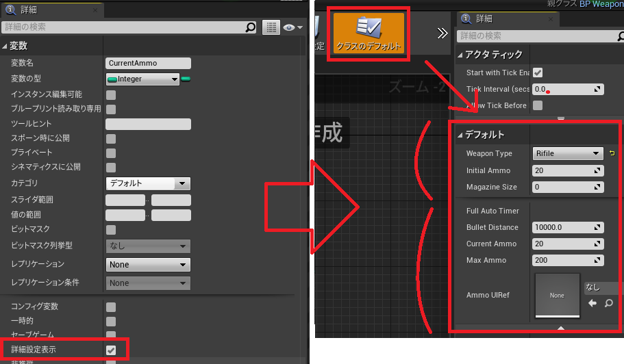The height and width of the screenshot is (364, 624).
Task: Click the ツールヒント text field
Action: click(x=148, y=124)
